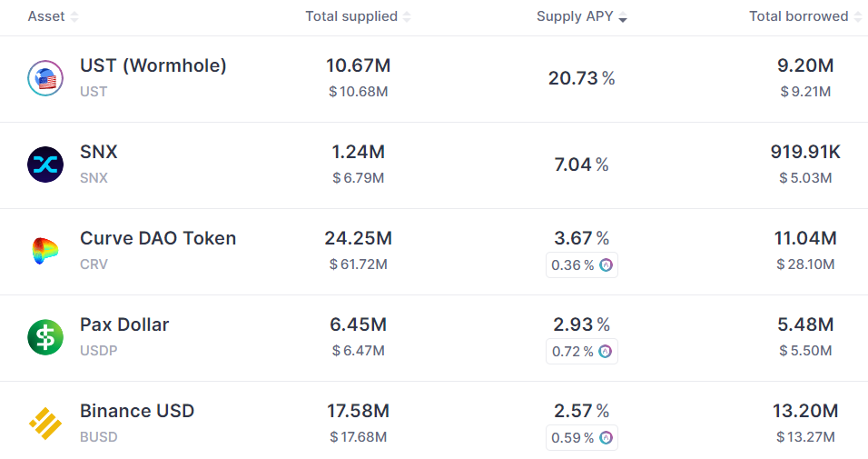Open the Curve DAO Token asset
This screenshot has width=868, height=459.
tap(158, 238)
